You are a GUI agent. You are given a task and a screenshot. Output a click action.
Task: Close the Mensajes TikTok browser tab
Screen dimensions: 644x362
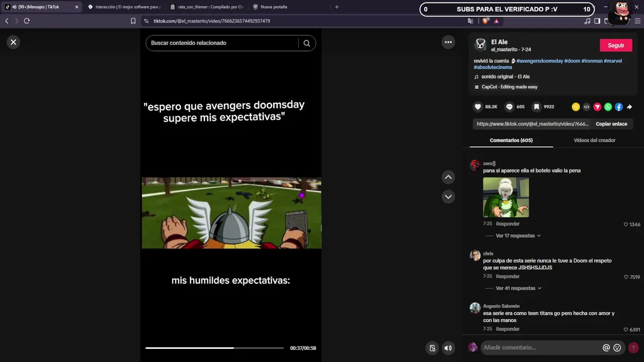coord(77,7)
